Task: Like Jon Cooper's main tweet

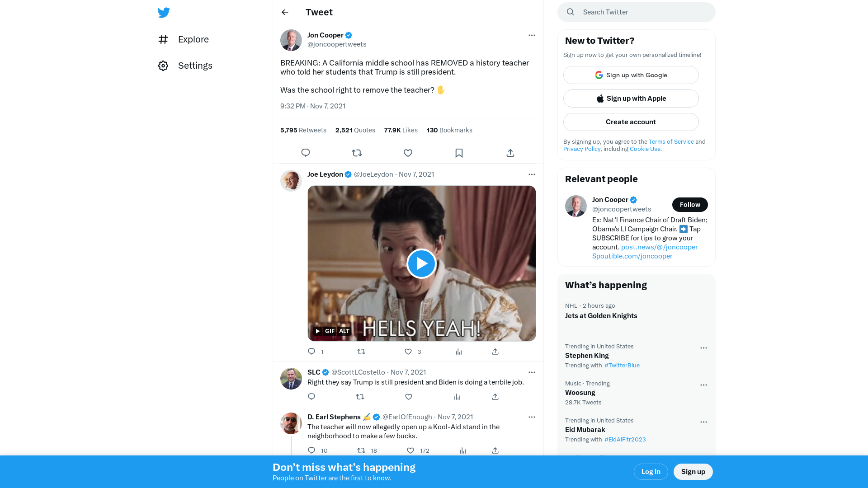Action: click(x=408, y=153)
